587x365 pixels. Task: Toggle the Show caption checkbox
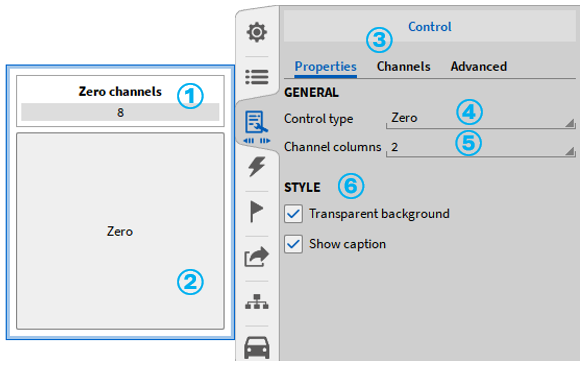click(x=294, y=244)
